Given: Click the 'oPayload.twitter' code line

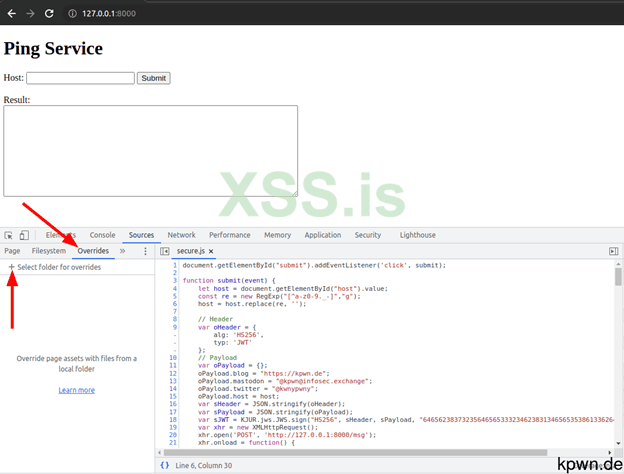Looking at the screenshot, I should coord(258,389).
